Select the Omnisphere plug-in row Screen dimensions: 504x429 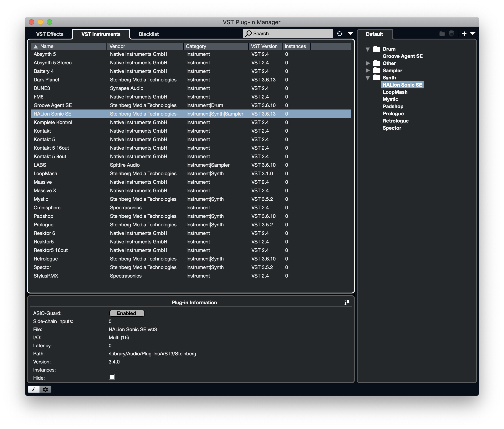point(191,208)
